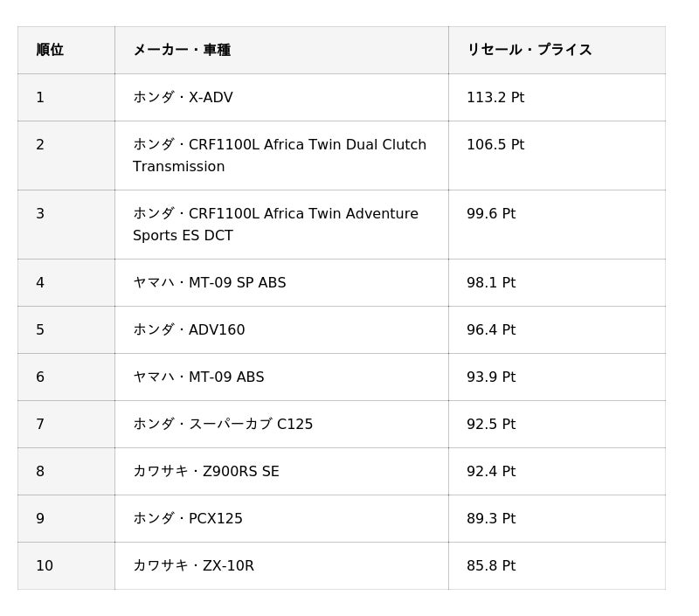Click the 106.5 Pt price cell
The image size is (699, 616).
(495, 145)
